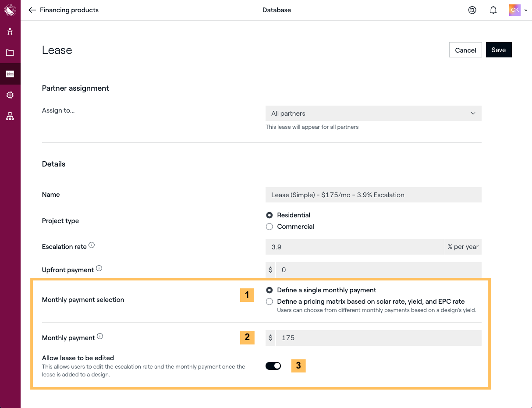This screenshot has height=408, width=532.
Task: Open the person icon in left sidebar
Action: [x=10, y=32]
